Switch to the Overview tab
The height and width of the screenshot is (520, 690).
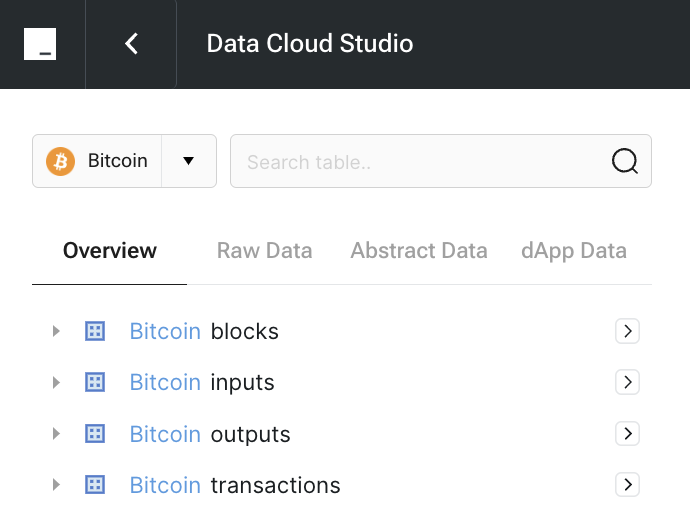pos(110,251)
